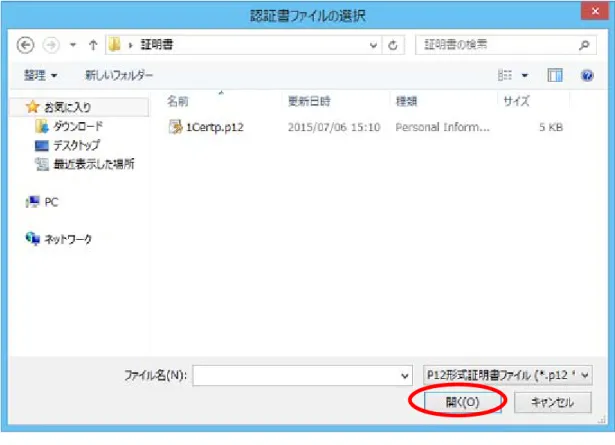The height and width of the screenshot is (445, 615).
Task: Open the 整理 menu
Action: coord(40,75)
